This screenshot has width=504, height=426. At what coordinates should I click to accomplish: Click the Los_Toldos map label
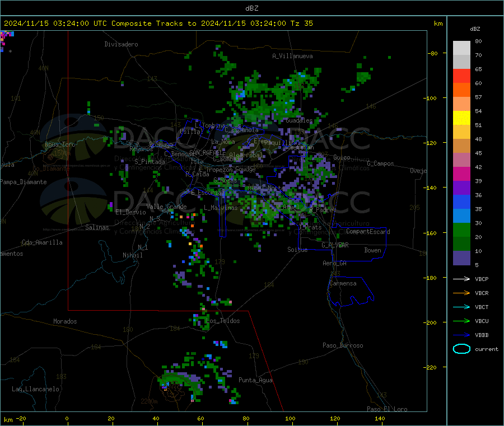point(223,321)
